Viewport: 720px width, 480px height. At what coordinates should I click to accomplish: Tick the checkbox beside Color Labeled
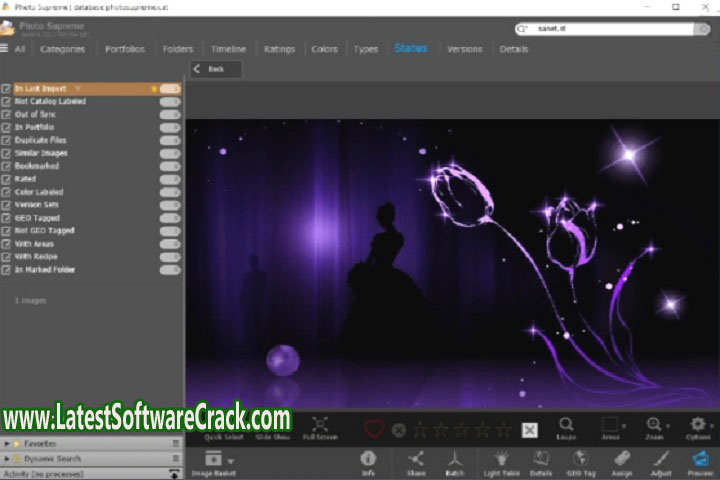[x=6, y=192]
